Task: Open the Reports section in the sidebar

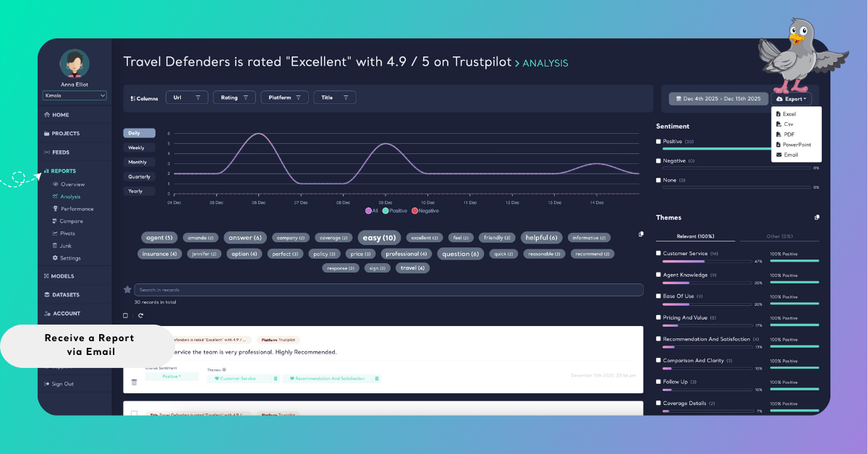Action: point(59,171)
